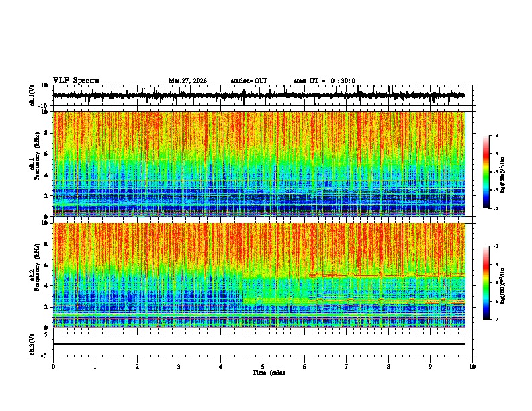Click the "station=OUI" header label
This screenshot has height=411, width=532.
[249, 81]
